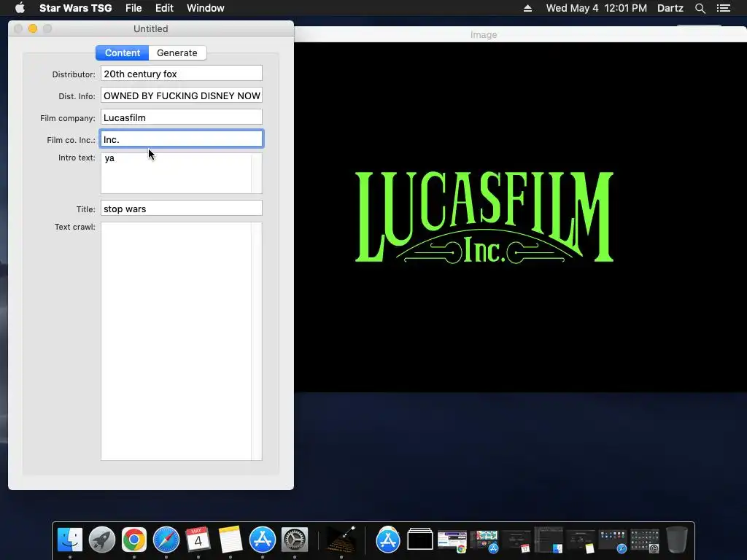Switch to the Generate tab

click(177, 52)
